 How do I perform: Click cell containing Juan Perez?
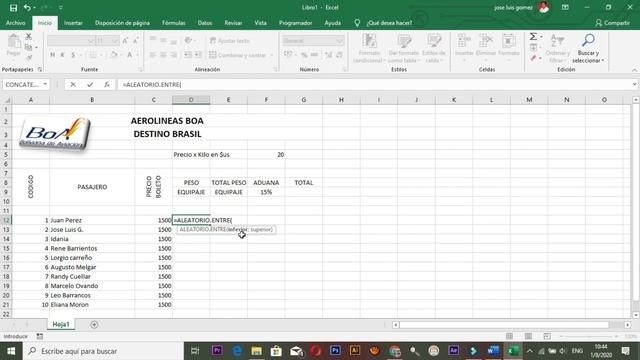[x=92, y=220]
